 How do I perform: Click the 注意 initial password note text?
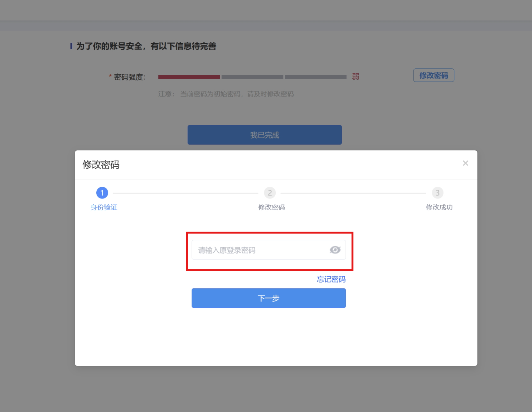[x=226, y=94]
